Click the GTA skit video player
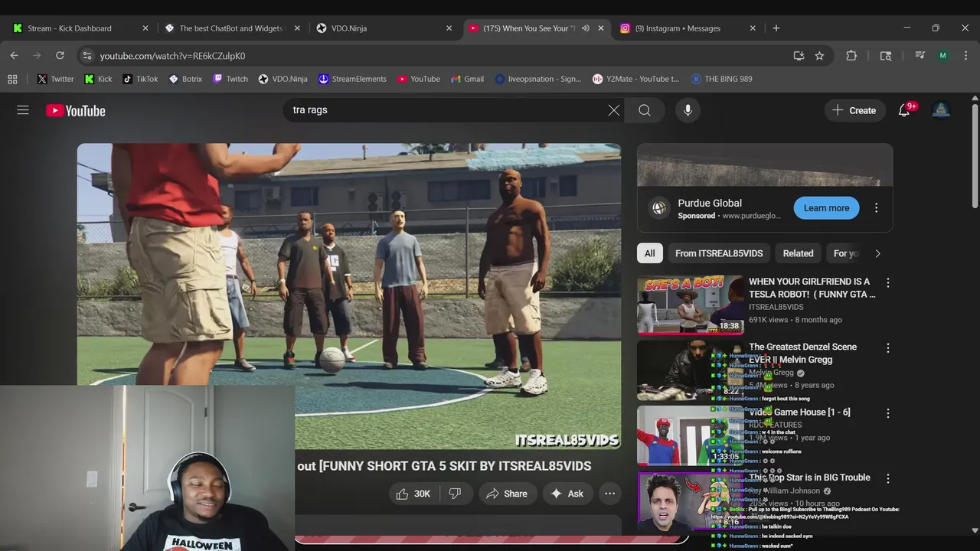This screenshot has height=551, width=980. coord(348,296)
